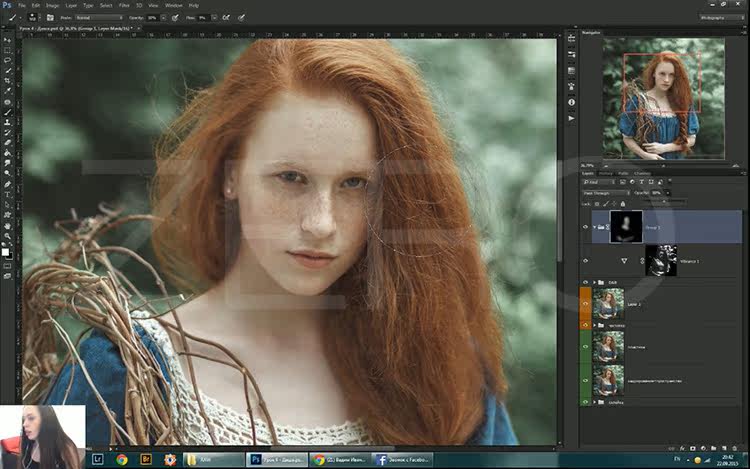Viewport: 750px width, 469px height.
Task: Open the Filter menu
Action: (124, 5)
